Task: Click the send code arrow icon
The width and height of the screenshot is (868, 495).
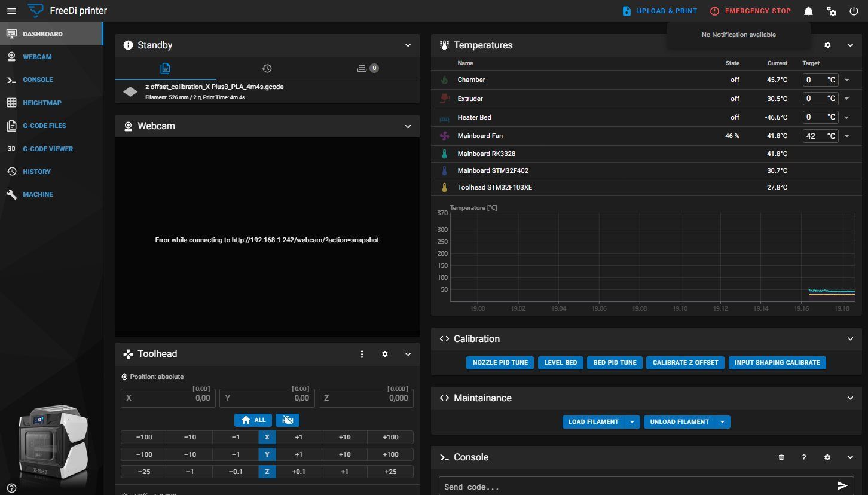Action: click(842, 485)
